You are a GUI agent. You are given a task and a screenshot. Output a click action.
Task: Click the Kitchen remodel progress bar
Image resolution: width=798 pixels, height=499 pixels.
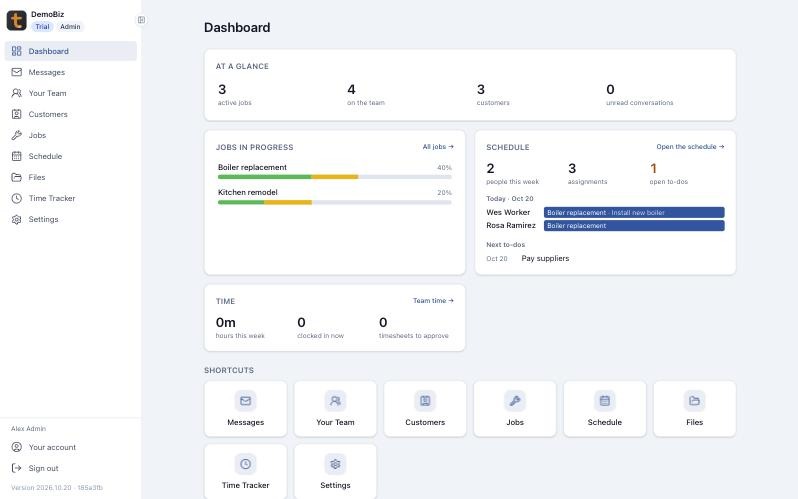(x=334, y=202)
